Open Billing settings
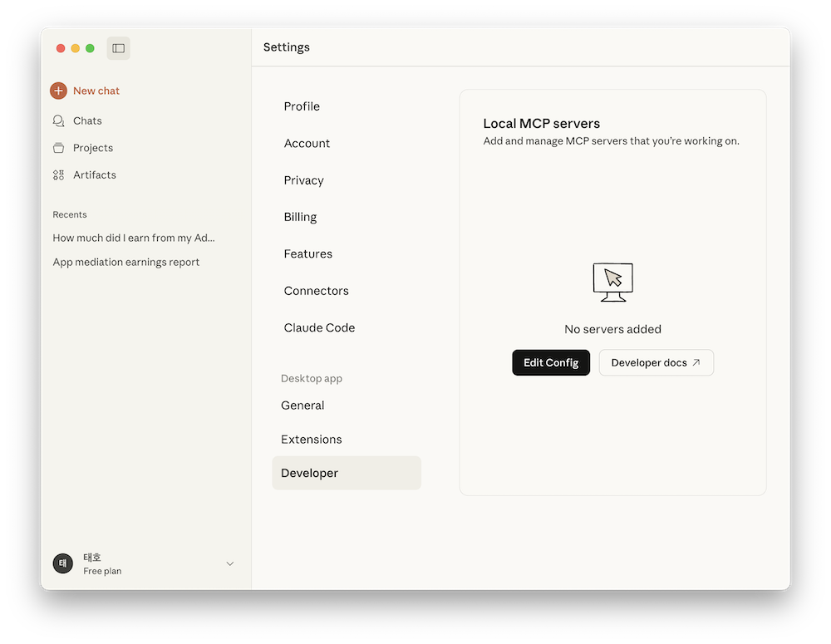Viewport: 831px width, 644px height. pyautogui.click(x=300, y=217)
